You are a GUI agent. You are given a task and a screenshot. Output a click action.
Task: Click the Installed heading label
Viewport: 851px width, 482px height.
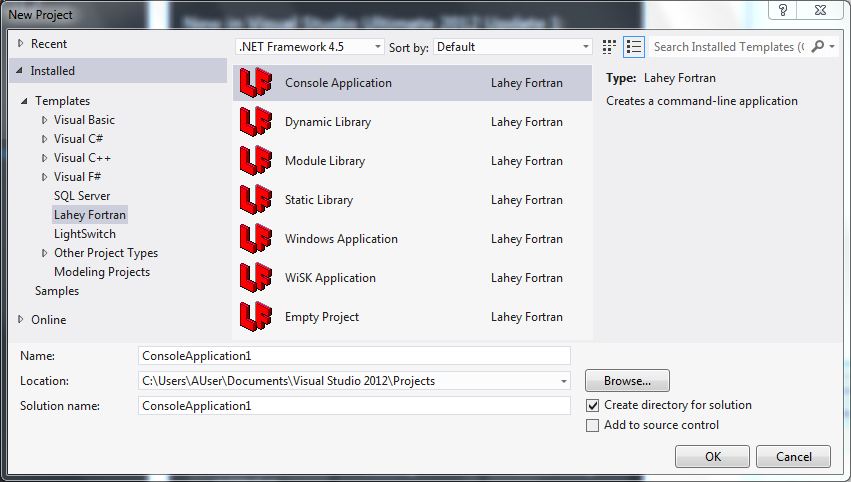[53, 71]
